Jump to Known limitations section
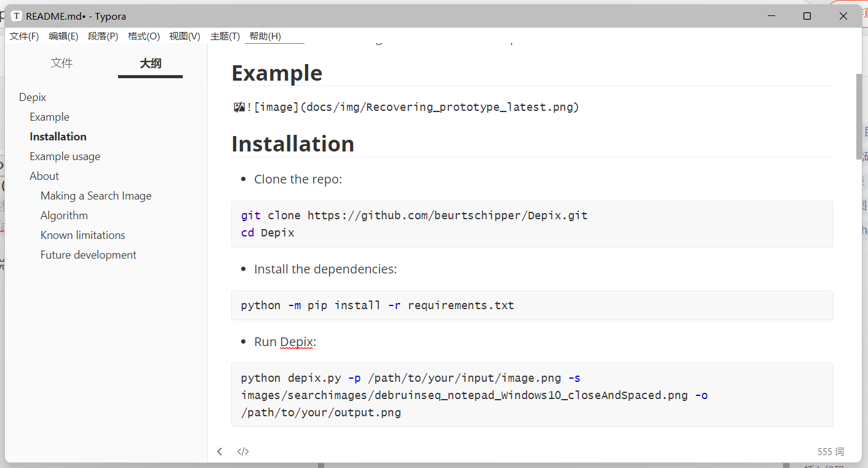 pyautogui.click(x=82, y=235)
